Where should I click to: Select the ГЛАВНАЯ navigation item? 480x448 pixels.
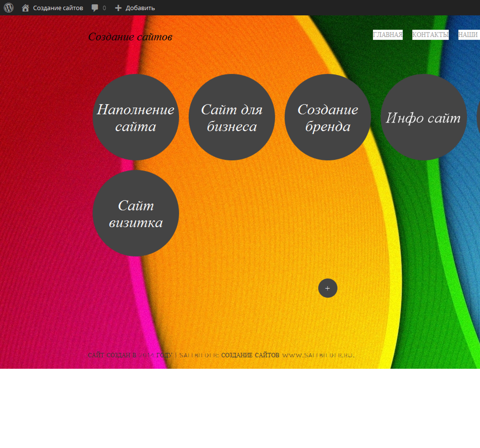(388, 35)
